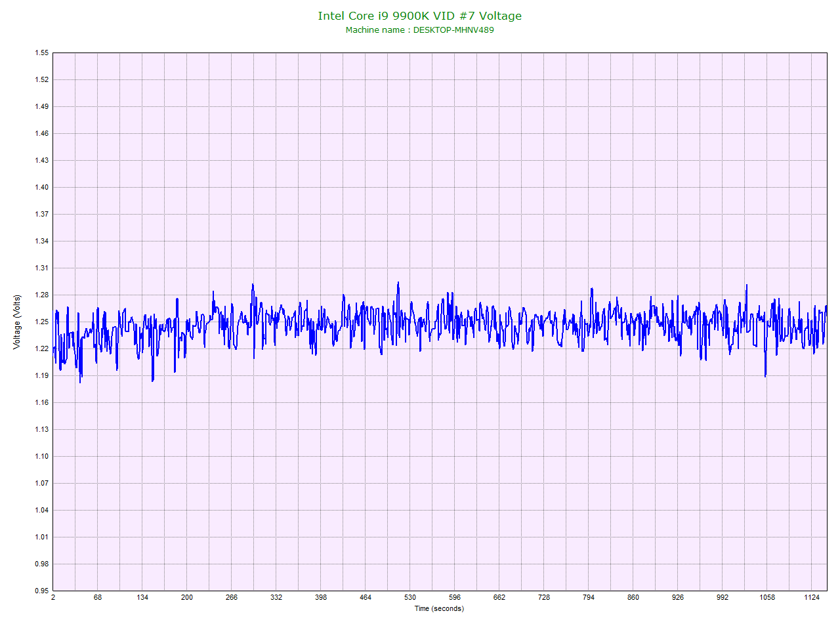Click the 1.37 voltage axis value

point(42,215)
